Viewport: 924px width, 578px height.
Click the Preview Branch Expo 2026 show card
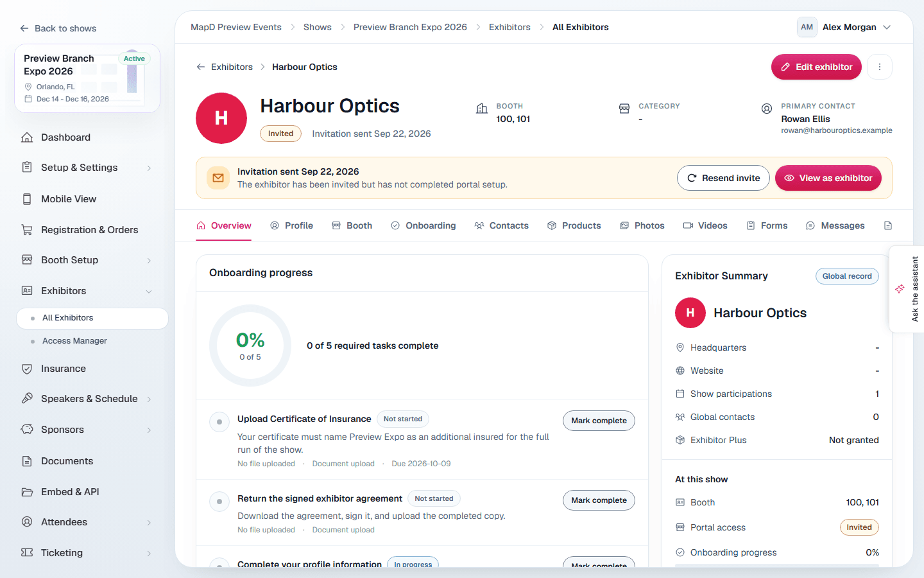tap(87, 78)
